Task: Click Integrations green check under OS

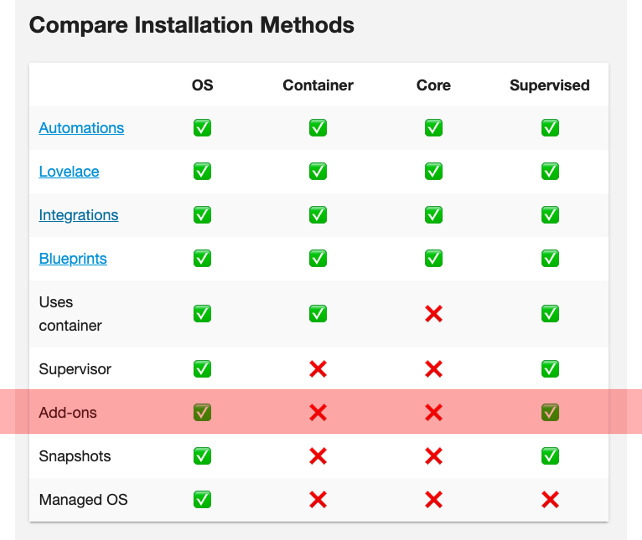Action: click(202, 215)
